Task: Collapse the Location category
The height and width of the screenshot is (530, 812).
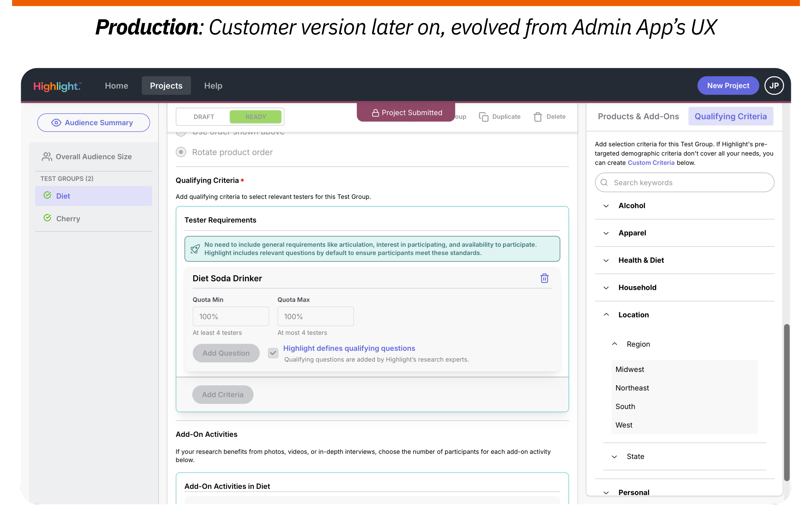Action: click(684, 315)
